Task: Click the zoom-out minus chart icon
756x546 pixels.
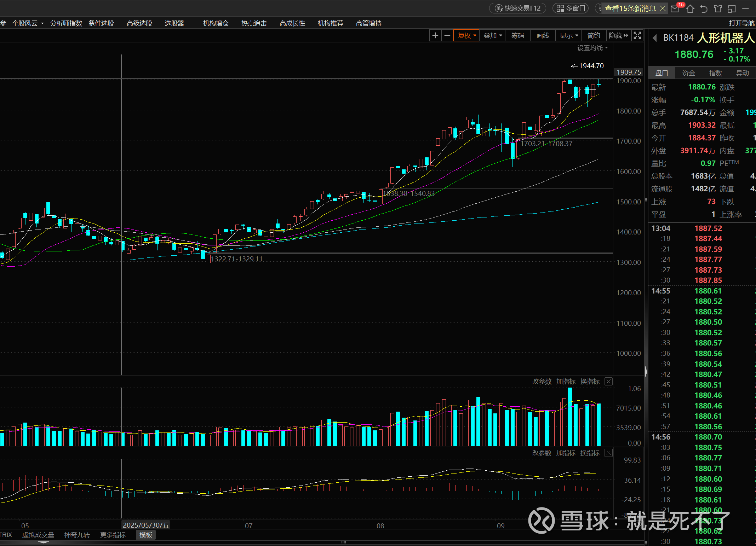Action: pos(447,35)
